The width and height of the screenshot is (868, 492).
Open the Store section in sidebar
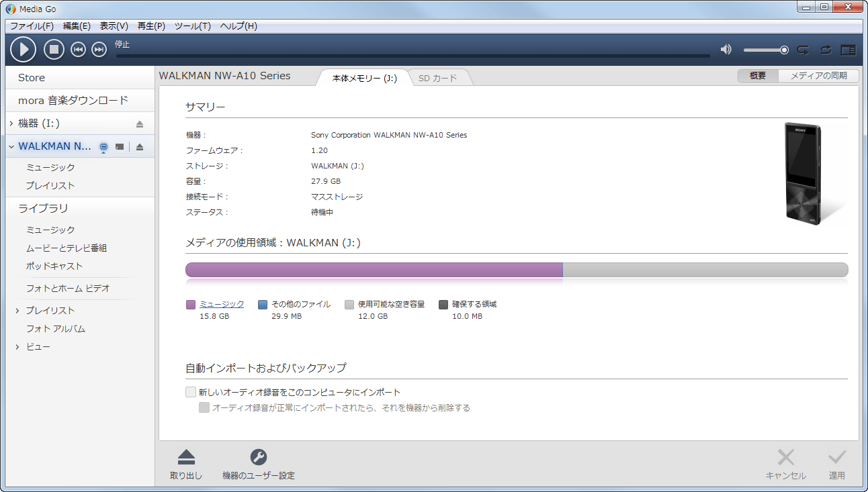80,78
